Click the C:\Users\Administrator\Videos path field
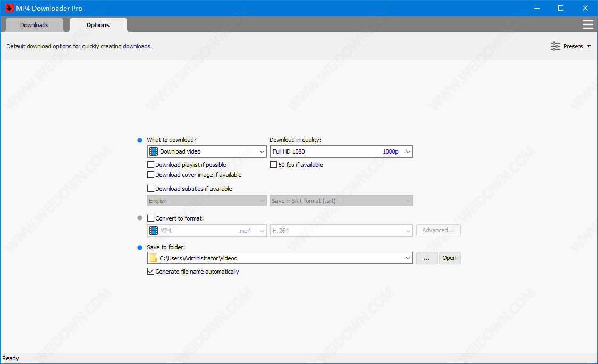 (x=280, y=258)
